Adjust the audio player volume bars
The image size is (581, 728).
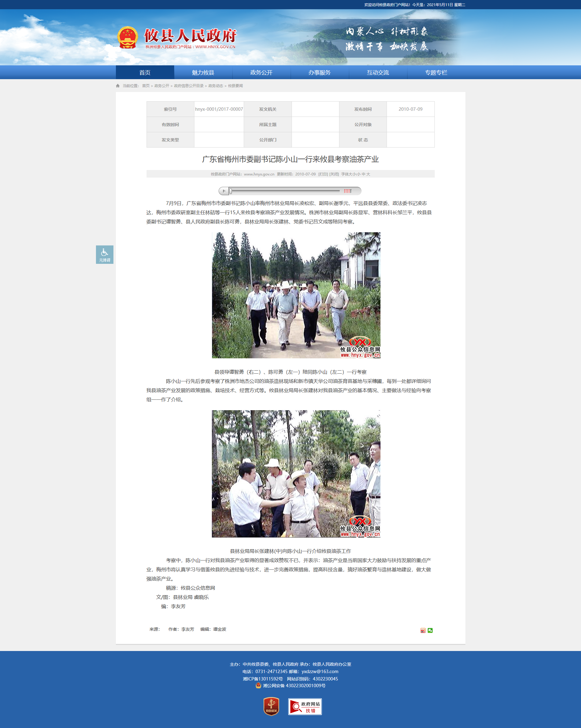[x=347, y=191]
